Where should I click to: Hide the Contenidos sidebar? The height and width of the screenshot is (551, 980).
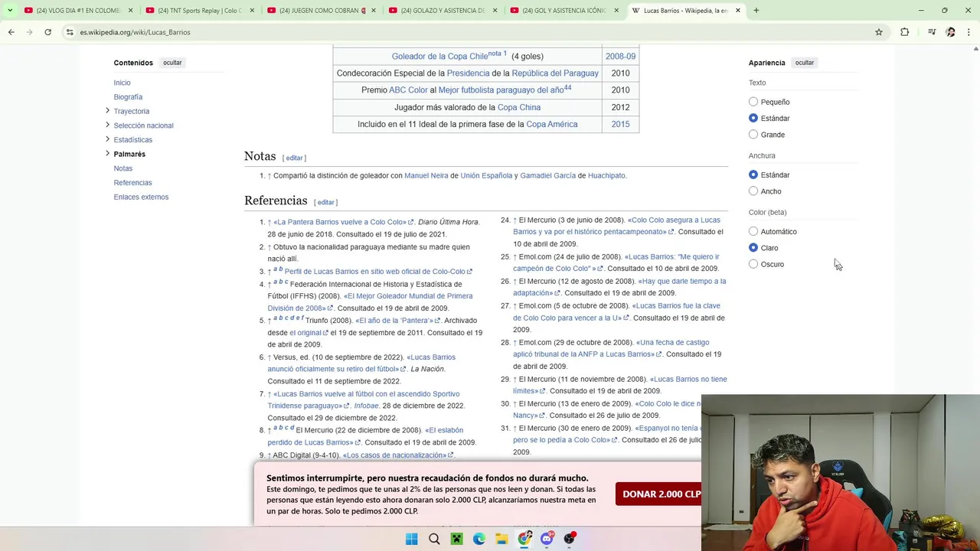(x=172, y=63)
